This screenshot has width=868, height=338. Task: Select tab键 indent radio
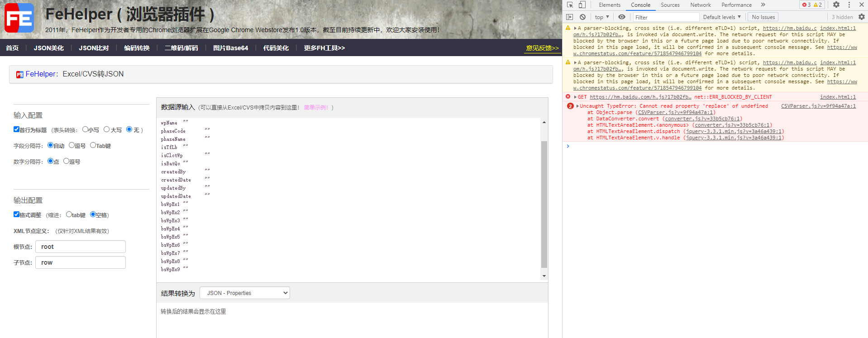tap(69, 214)
